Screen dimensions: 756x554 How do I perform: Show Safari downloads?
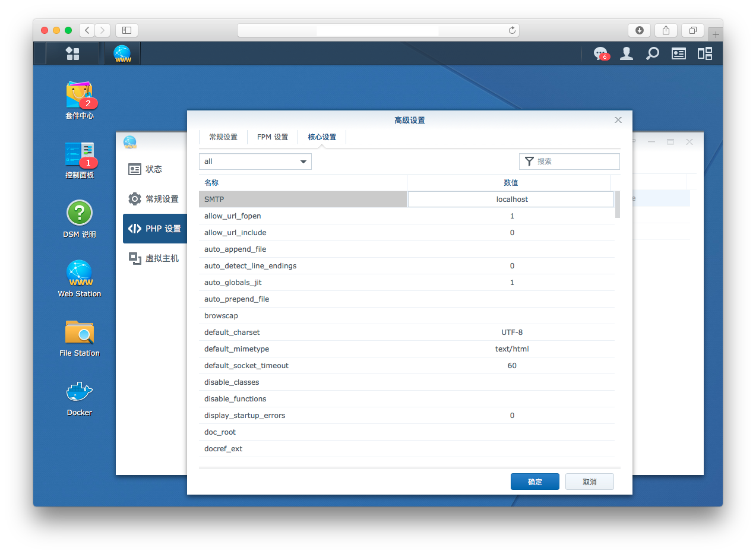[x=640, y=30]
